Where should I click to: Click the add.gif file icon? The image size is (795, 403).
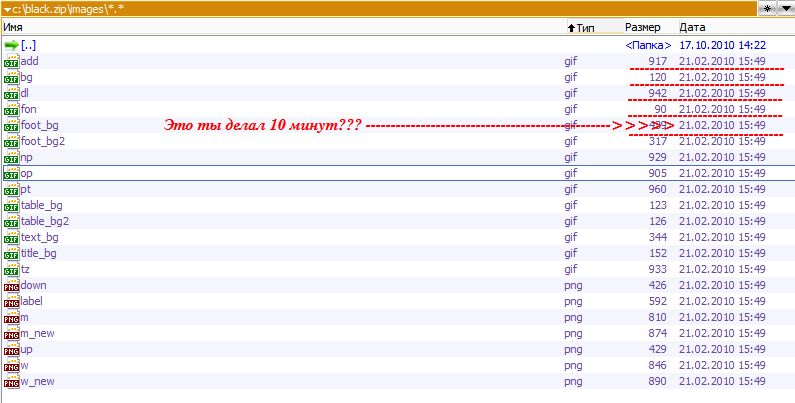click(x=11, y=62)
